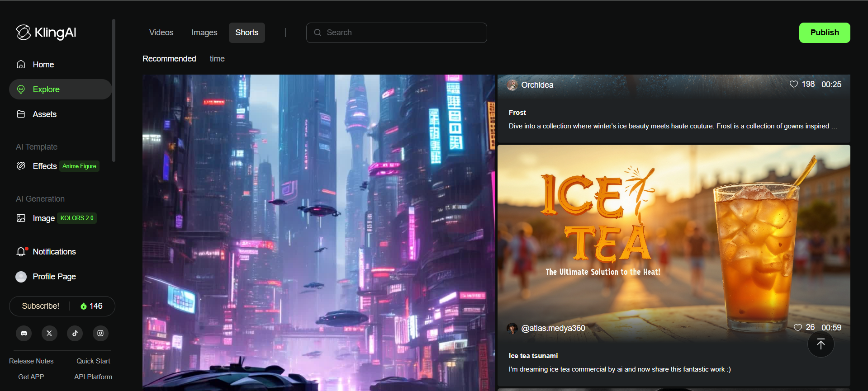The image size is (868, 391).
Task: Select the Shorts tab
Action: [x=247, y=33]
